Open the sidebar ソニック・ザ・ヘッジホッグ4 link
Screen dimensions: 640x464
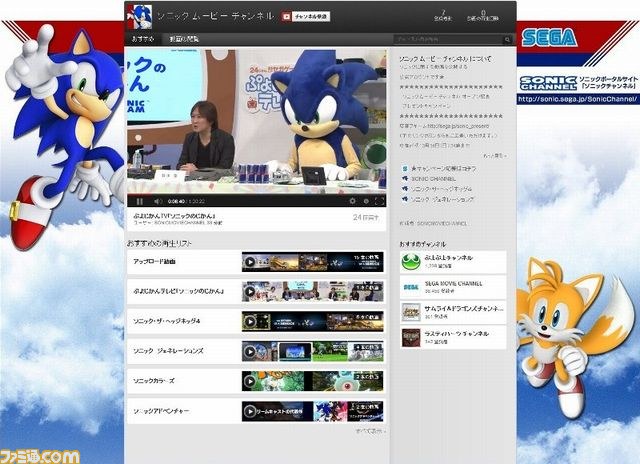(x=441, y=189)
